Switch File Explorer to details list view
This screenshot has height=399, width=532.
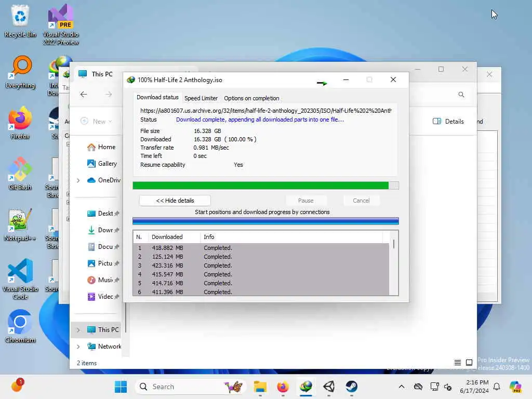click(x=458, y=363)
